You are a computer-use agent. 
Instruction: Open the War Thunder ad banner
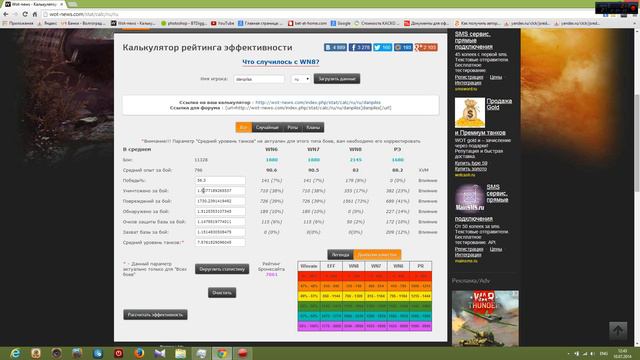pyautogui.click(x=485, y=318)
